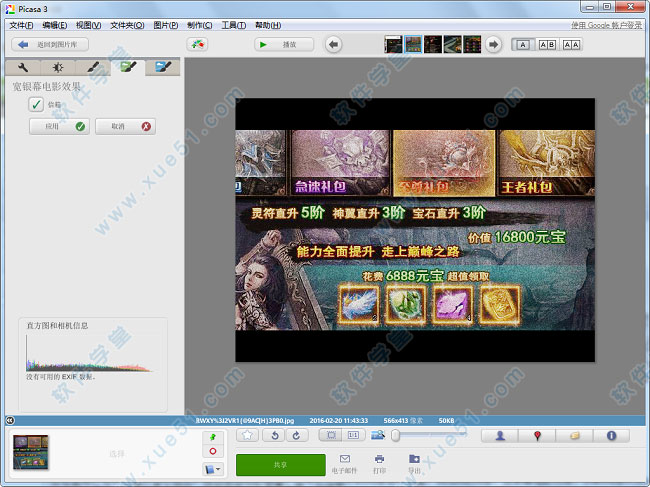Collapse panel with double-arrow icon
The height and width of the screenshot is (487, 650).
(x=10, y=421)
